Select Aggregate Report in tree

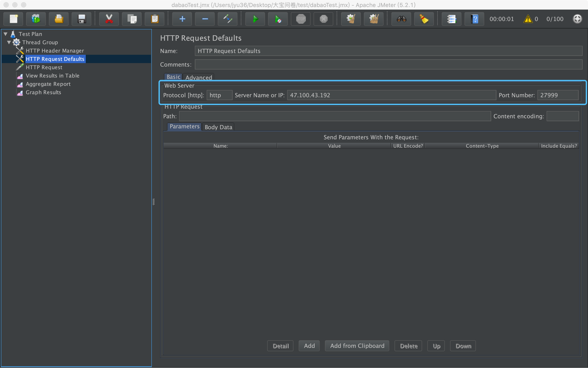click(48, 84)
